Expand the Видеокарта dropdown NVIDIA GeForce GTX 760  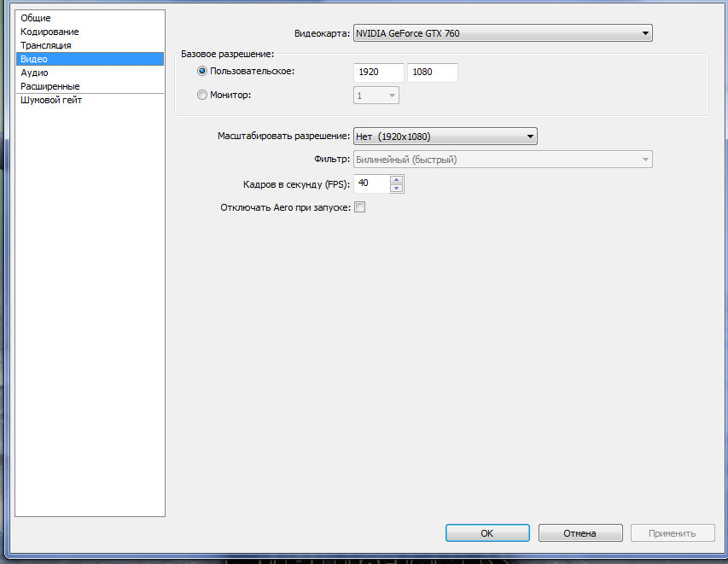(503, 33)
